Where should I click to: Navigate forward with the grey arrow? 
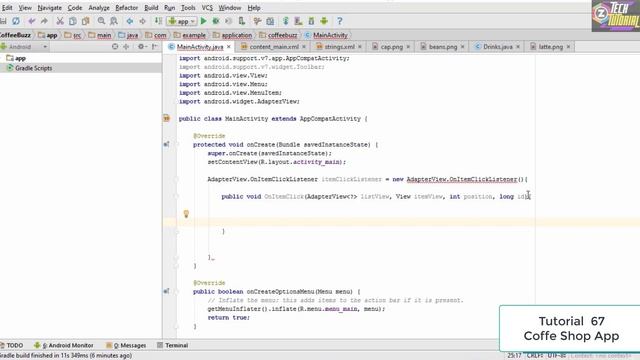pos(142,21)
